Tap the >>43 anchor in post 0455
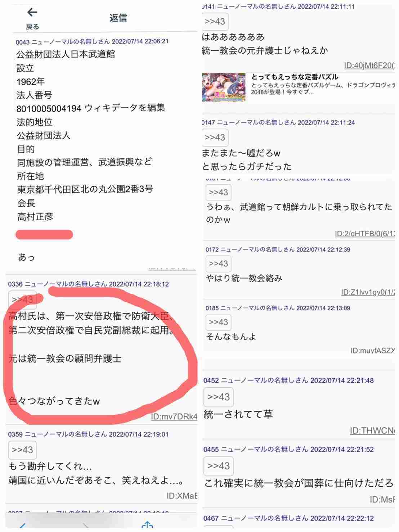The width and height of the screenshot is (399, 532). [219, 466]
